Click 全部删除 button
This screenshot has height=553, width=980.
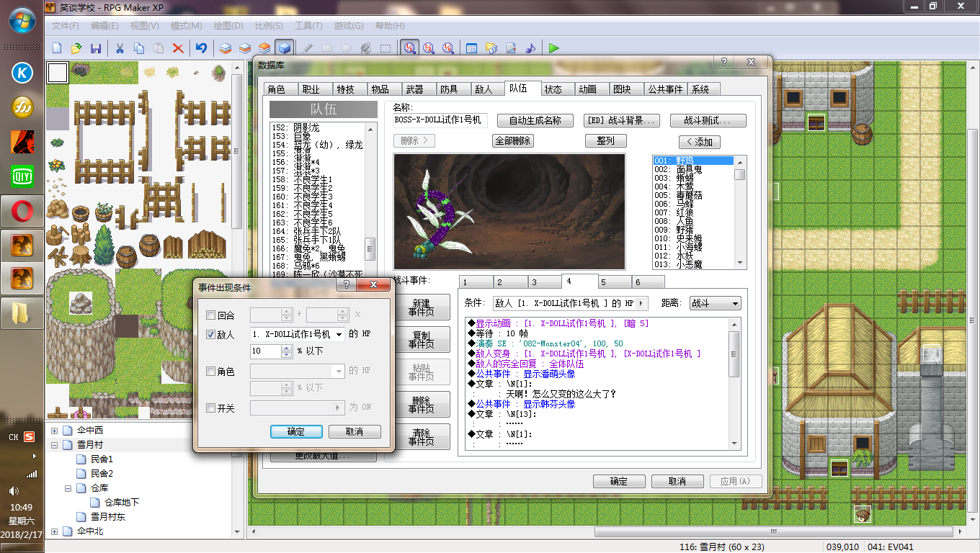click(x=513, y=140)
